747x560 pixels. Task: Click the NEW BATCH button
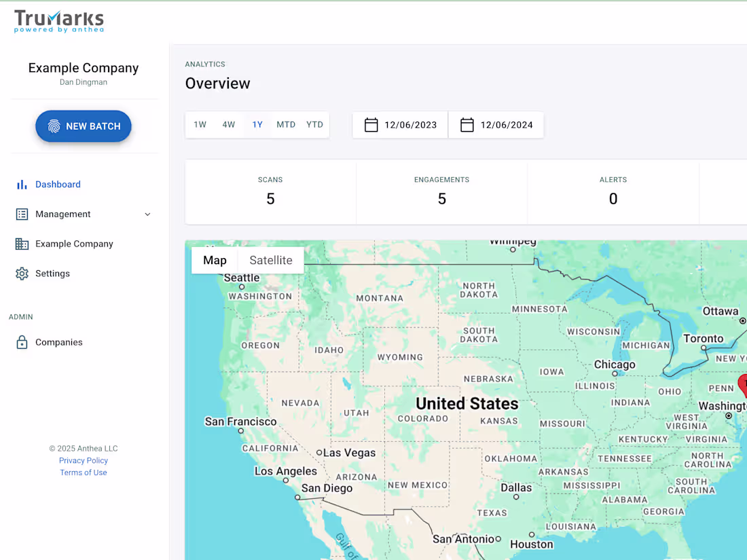click(84, 126)
